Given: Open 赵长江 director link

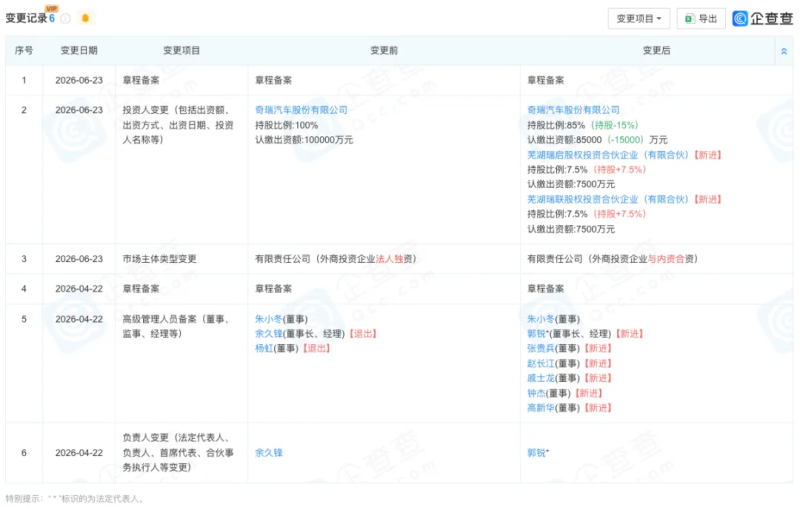Looking at the screenshot, I should coord(540,363).
